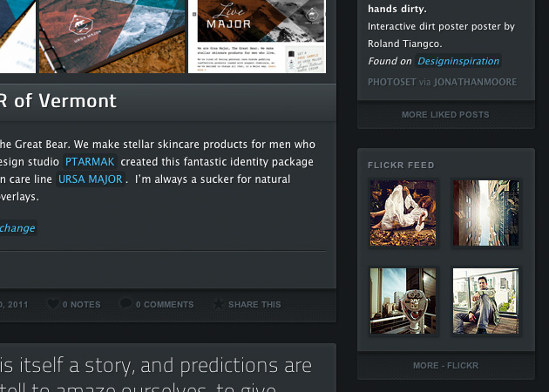Open the 0 Notes link
This screenshot has height=392, width=549.
point(81,305)
